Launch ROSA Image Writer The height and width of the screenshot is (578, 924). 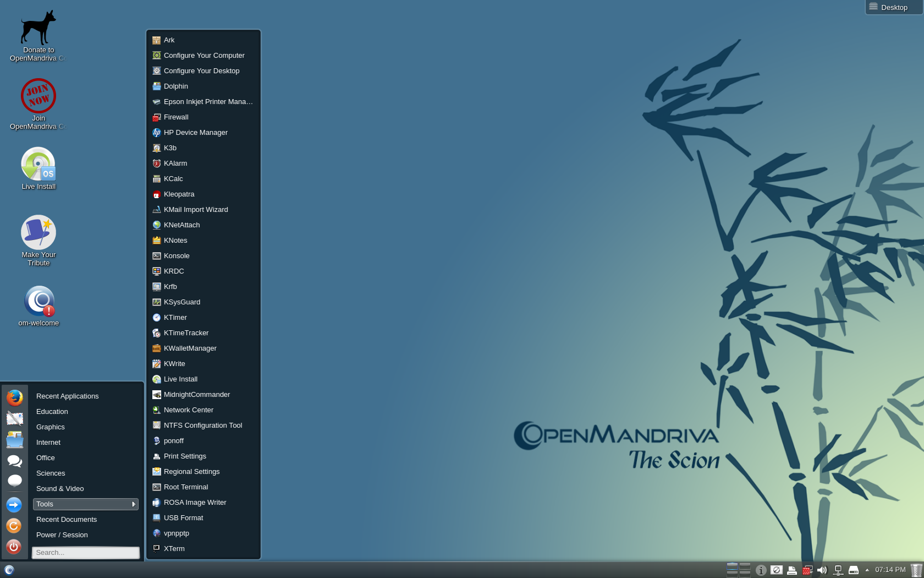tap(204, 503)
